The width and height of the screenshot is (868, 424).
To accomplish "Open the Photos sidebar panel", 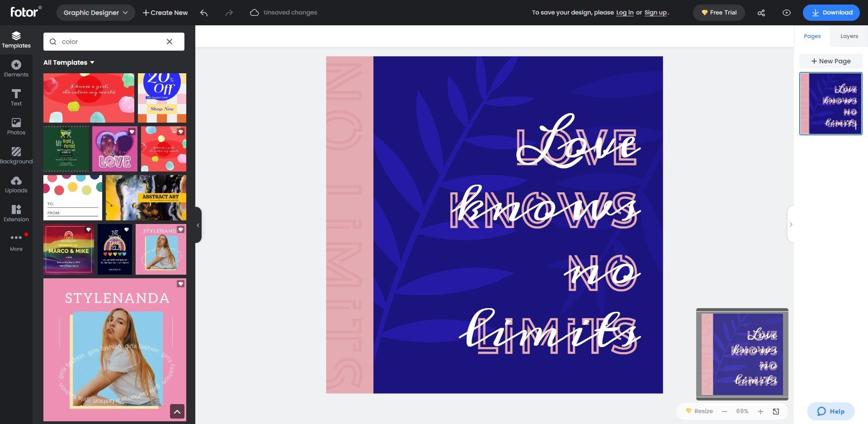I will (16, 127).
